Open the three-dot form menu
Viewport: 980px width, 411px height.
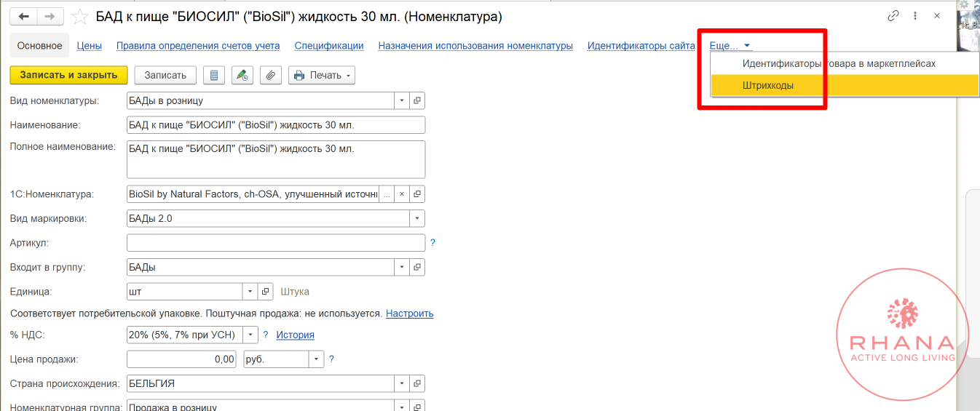(915, 16)
